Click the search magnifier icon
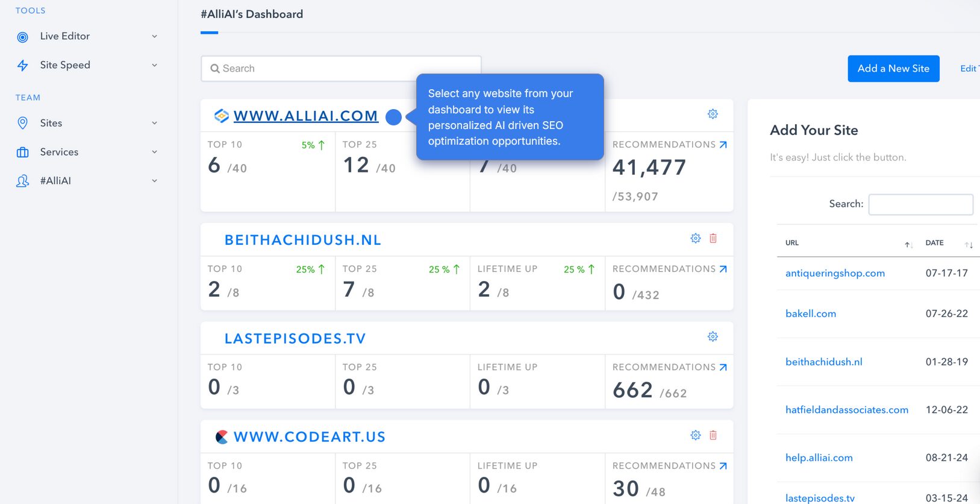This screenshot has height=504, width=980. pyautogui.click(x=214, y=69)
